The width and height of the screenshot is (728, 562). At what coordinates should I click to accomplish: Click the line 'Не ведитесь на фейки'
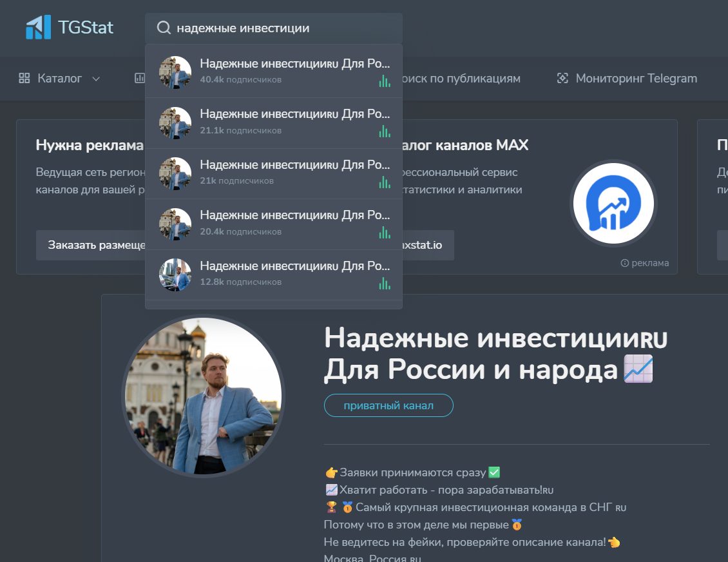(x=472, y=542)
